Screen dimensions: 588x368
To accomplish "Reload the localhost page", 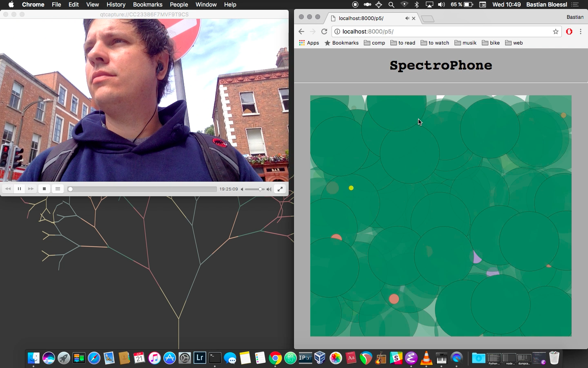I will pyautogui.click(x=324, y=31).
